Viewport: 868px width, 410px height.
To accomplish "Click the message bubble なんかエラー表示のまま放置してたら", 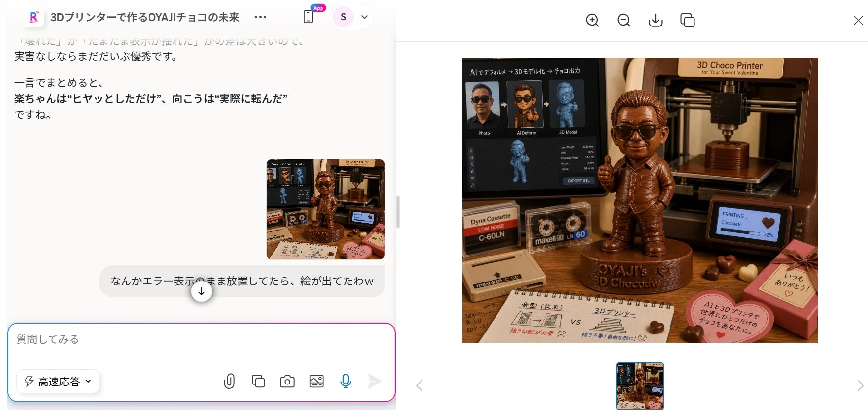I will tap(242, 281).
